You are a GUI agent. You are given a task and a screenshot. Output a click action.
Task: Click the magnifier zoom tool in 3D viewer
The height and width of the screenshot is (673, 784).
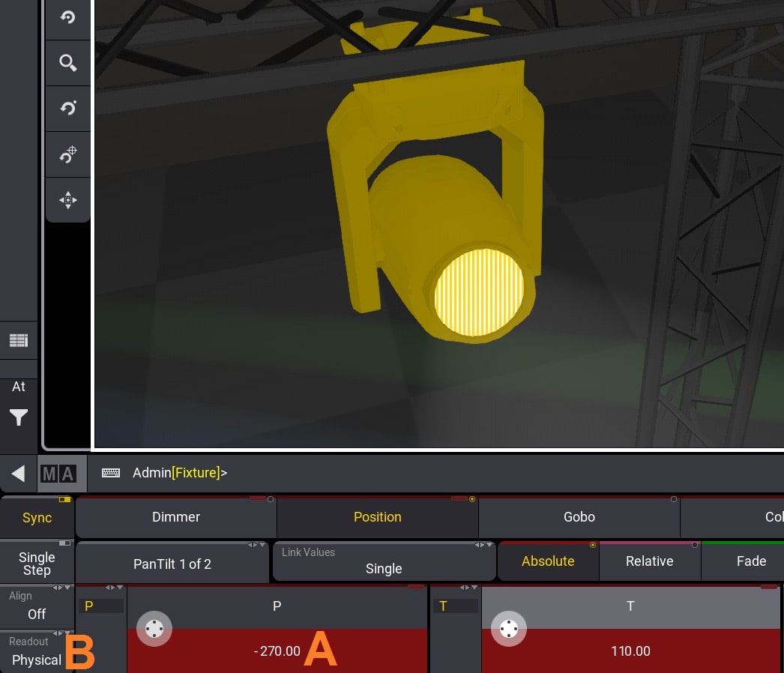(68, 63)
